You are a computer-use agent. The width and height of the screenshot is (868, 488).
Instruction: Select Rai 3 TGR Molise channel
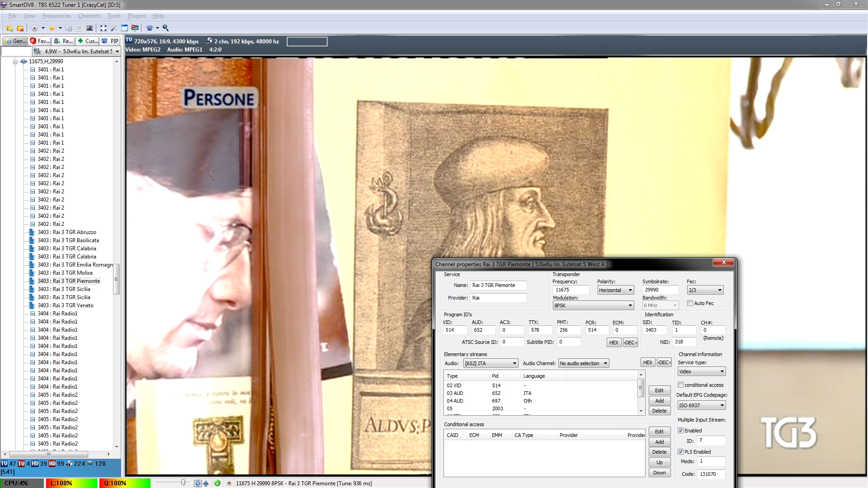[65, 273]
